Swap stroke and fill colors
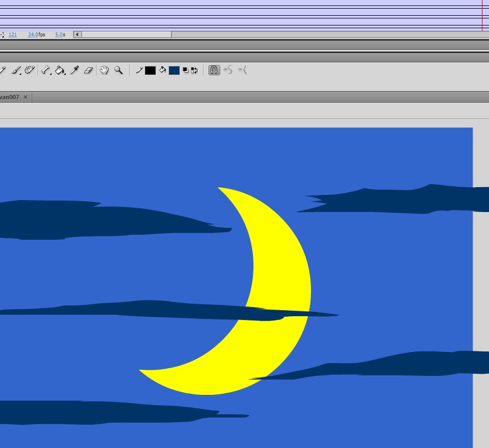This screenshot has height=448, width=489. click(194, 71)
